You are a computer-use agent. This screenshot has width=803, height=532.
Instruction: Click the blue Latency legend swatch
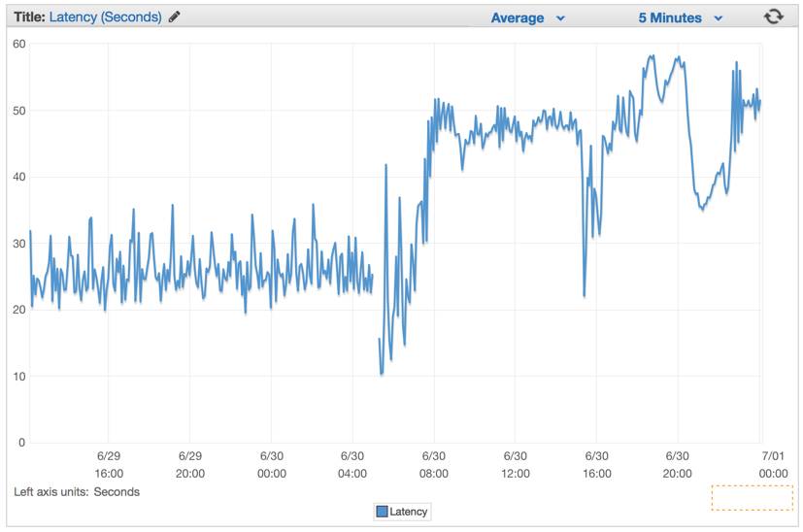(382, 511)
